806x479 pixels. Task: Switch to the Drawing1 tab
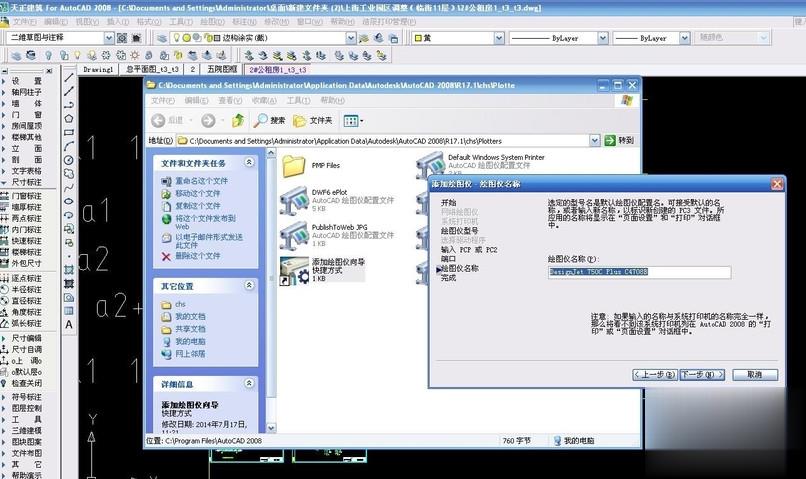click(x=98, y=69)
